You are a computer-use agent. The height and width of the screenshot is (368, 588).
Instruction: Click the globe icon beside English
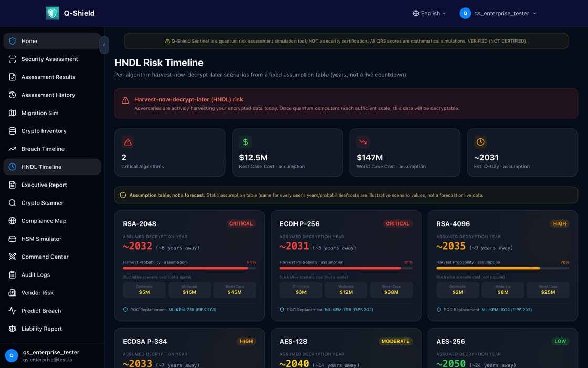click(x=416, y=13)
